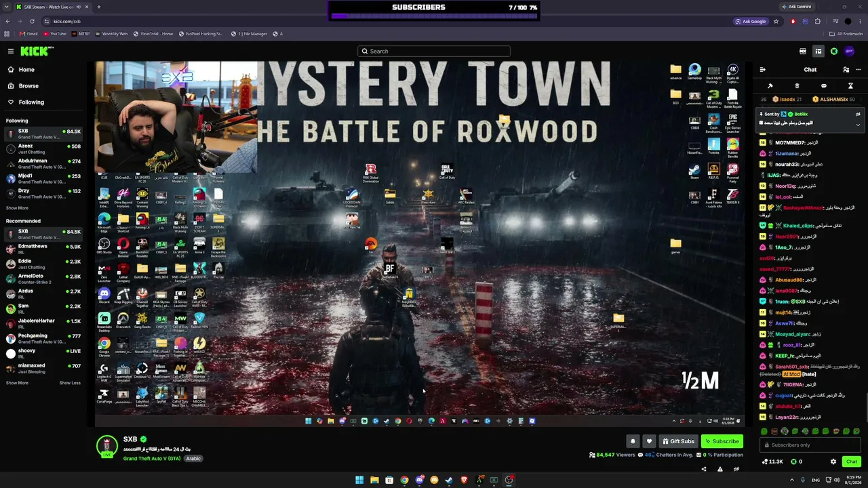
Task: Click the Kick search field
Action: click(x=434, y=51)
